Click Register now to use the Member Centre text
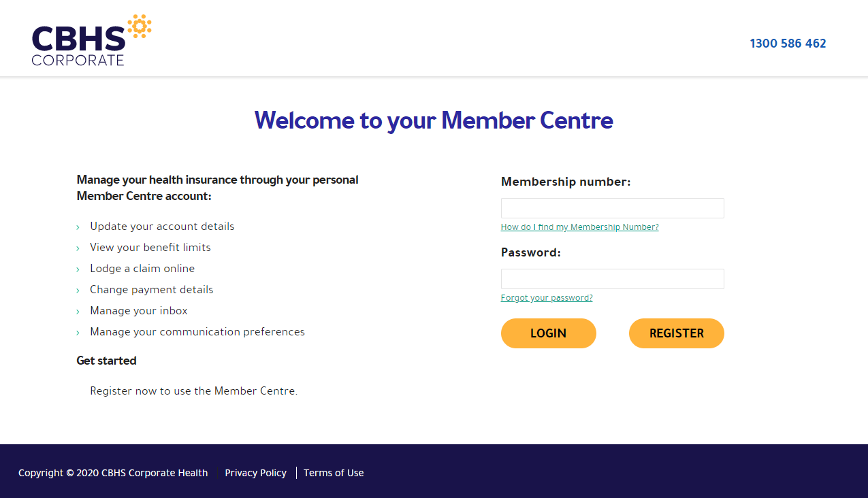868x498 pixels. point(194,391)
